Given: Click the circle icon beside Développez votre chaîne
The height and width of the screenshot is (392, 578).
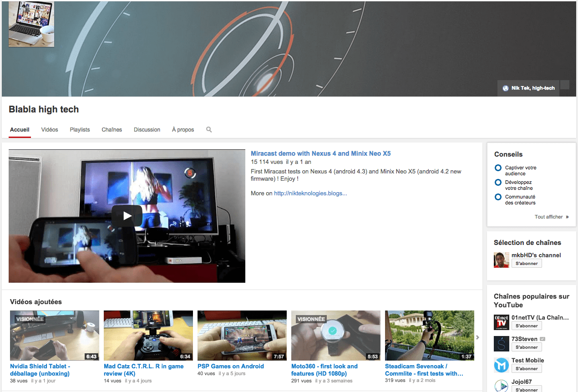Looking at the screenshot, I should [498, 183].
